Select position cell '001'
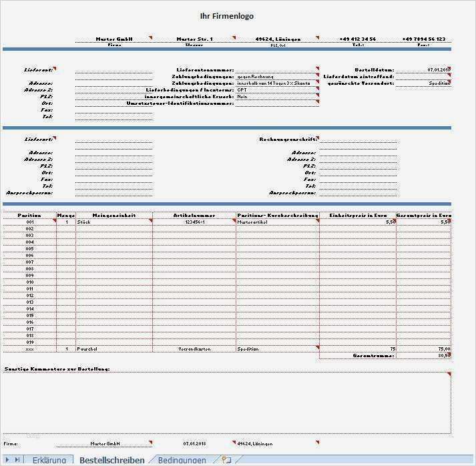Image resolution: width=476 pixels, height=466 pixels. [x=30, y=222]
